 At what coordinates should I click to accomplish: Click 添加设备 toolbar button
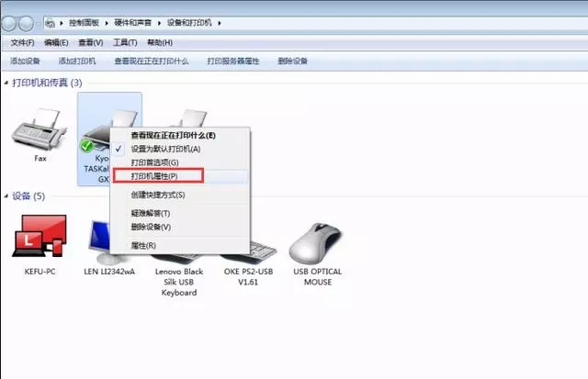pyautogui.click(x=25, y=61)
